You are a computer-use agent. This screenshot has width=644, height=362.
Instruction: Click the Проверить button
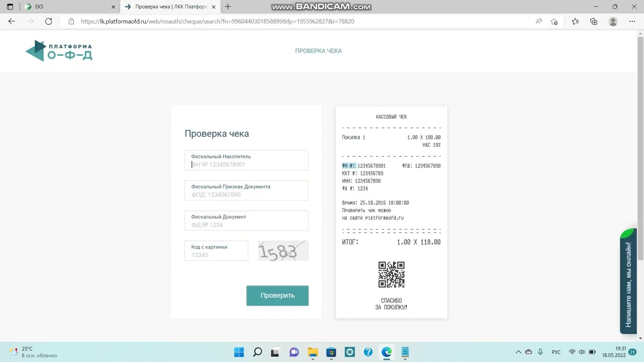click(277, 296)
